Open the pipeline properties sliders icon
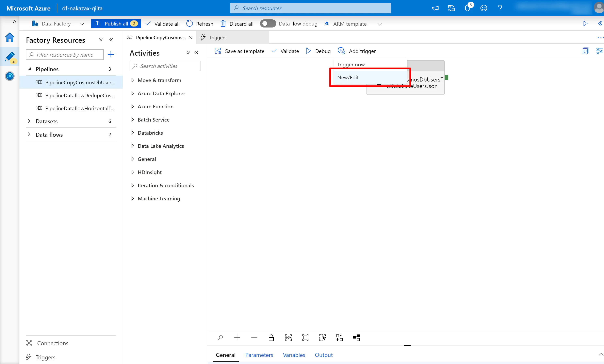The image size is (604, 364). (x=599, y=51)
